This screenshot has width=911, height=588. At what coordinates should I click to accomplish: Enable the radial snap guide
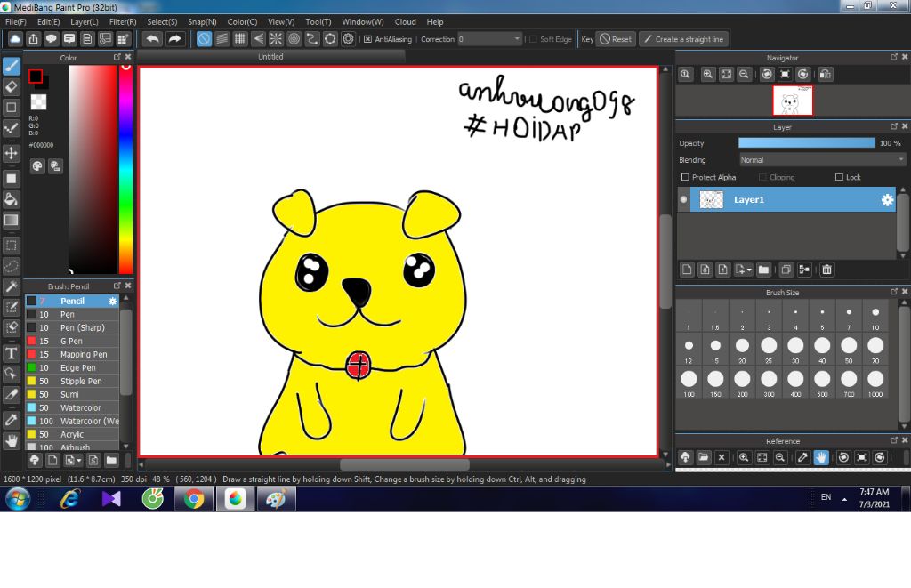pyautogui.click(x=276, y=39)
